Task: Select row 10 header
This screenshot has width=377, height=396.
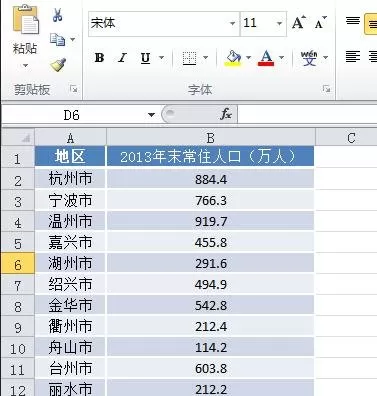Action: (18, 348)
